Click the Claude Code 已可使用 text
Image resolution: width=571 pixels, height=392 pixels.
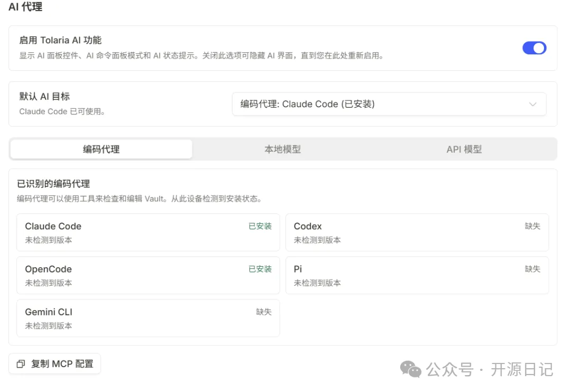[62, 111]
